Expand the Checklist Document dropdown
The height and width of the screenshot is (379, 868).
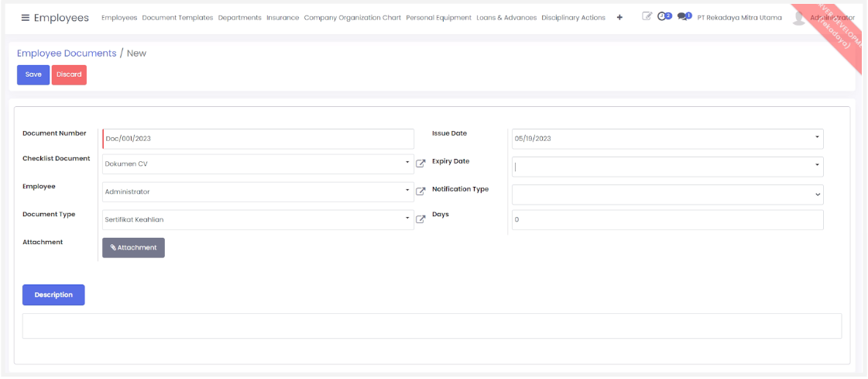[407, 163]
